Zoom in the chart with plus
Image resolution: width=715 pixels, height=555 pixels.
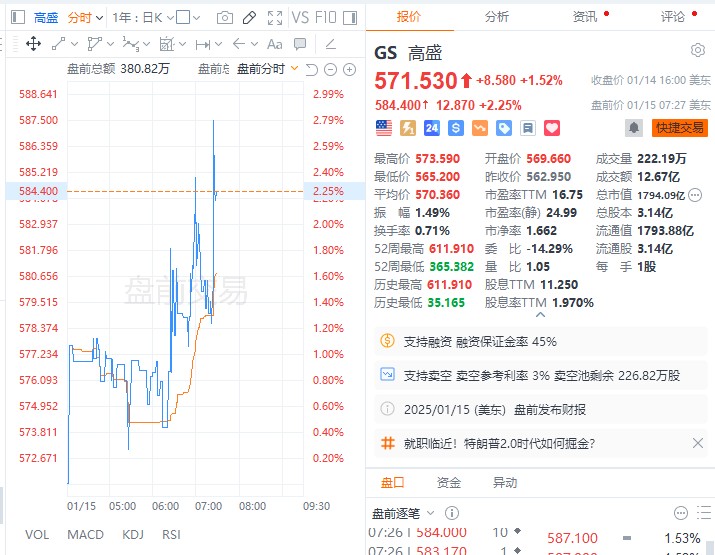pyautogui.click(x=349, y=69)
